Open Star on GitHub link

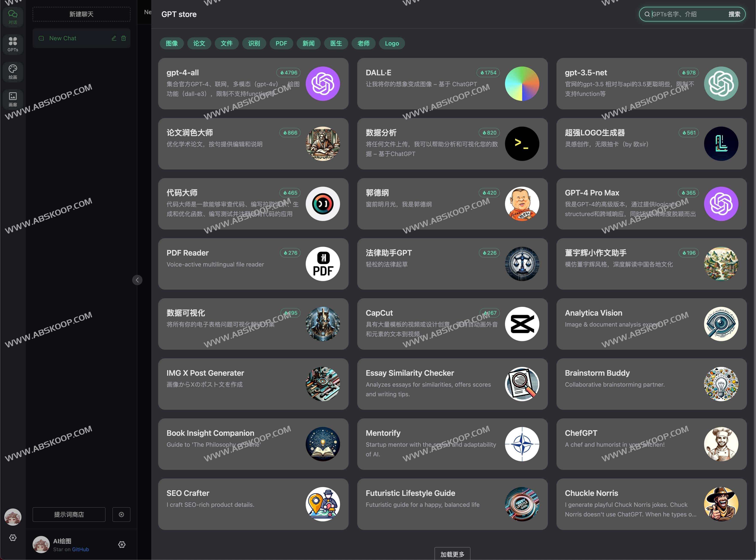pyautogui.click(x=80, y=549)
